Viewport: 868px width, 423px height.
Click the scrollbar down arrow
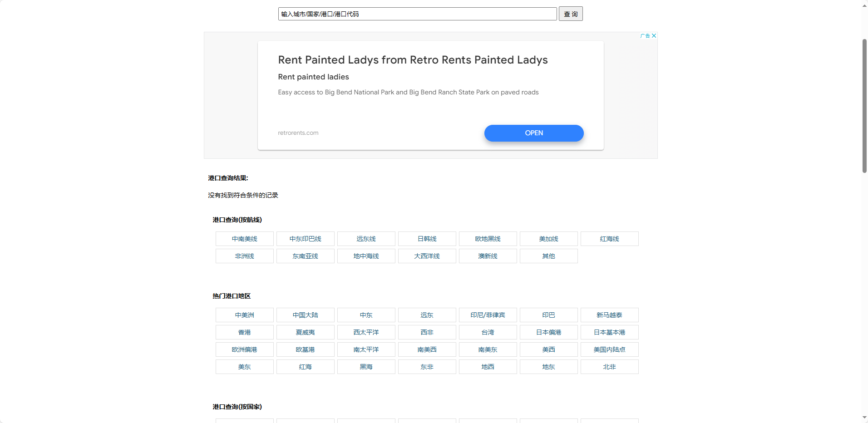[864, 418]
